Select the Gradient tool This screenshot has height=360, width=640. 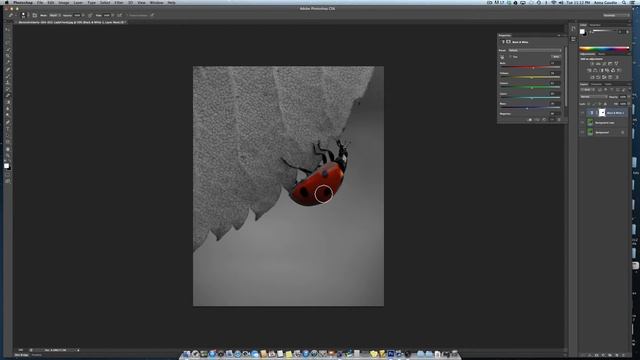(x=8, y=102)
